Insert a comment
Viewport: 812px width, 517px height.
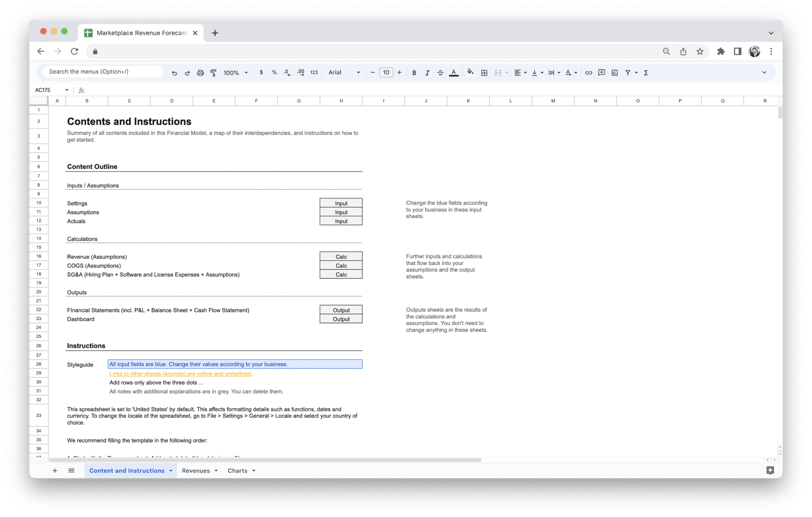click(601, 72)
